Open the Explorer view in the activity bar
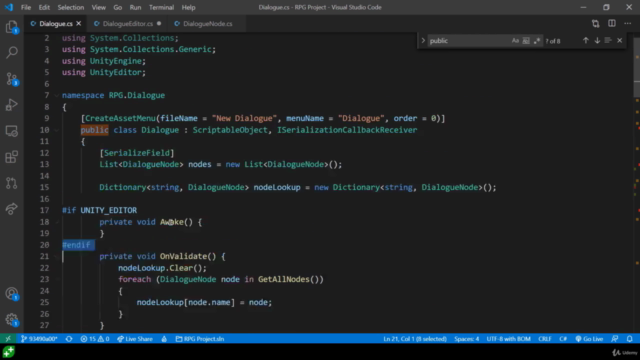Viewport: 640px width, 360px height. (x=11, y=27)
